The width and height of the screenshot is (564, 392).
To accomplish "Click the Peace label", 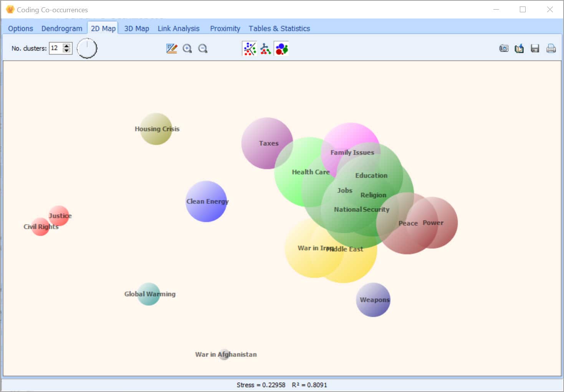I will click(408, 223).
